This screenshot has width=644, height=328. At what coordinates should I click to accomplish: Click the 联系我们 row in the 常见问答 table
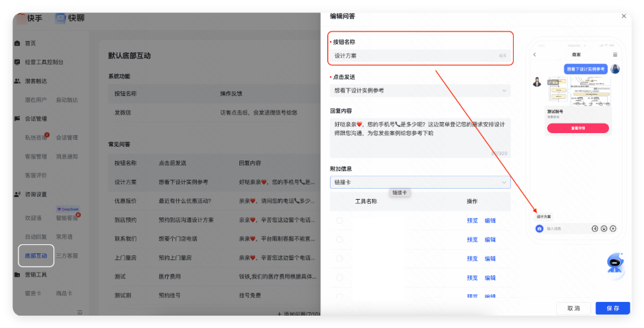tap(215, 239)
